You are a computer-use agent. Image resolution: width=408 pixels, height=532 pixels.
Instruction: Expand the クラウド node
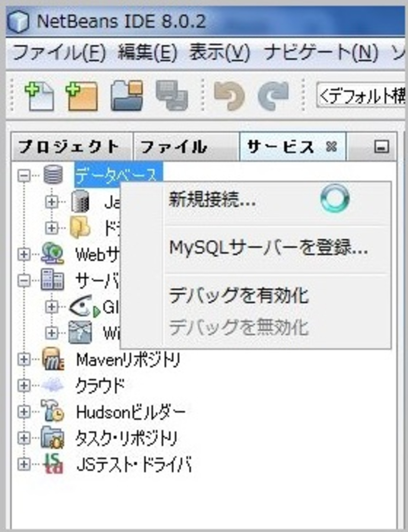(24, 386)
